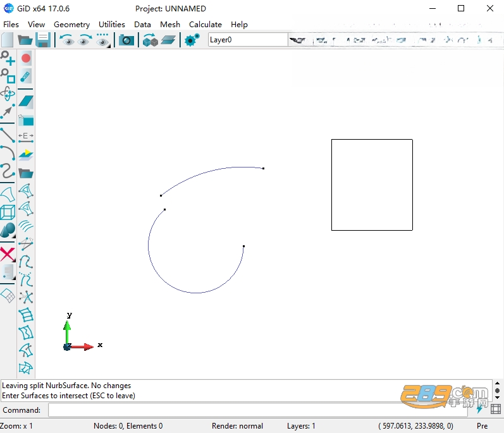Open the Geometry menu
Viewport: 504px width, 433px height.
(x=71, y=25)
